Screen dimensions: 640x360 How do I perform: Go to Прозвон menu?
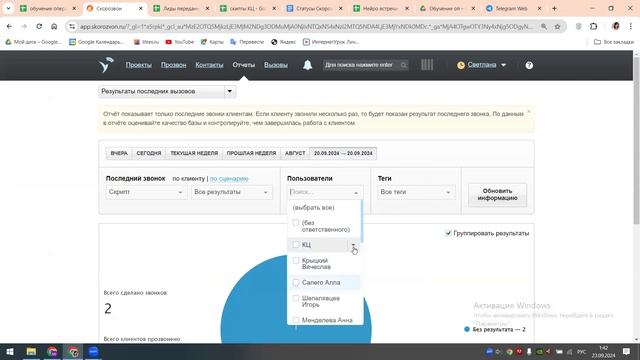coord(173,65)
